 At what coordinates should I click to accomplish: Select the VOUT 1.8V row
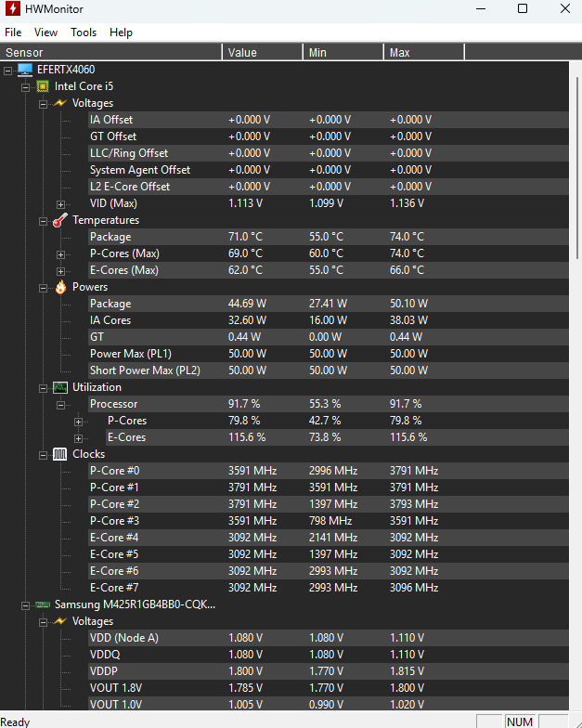(x=329, y=688)
